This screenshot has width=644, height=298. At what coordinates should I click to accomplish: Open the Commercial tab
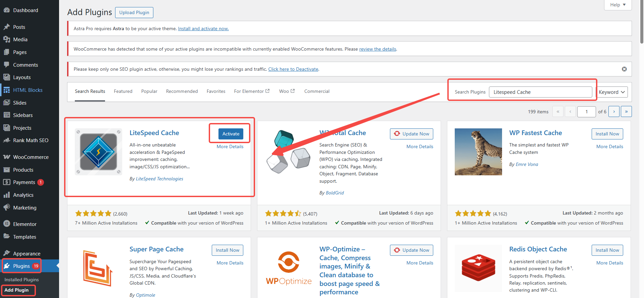coord(317,91)
